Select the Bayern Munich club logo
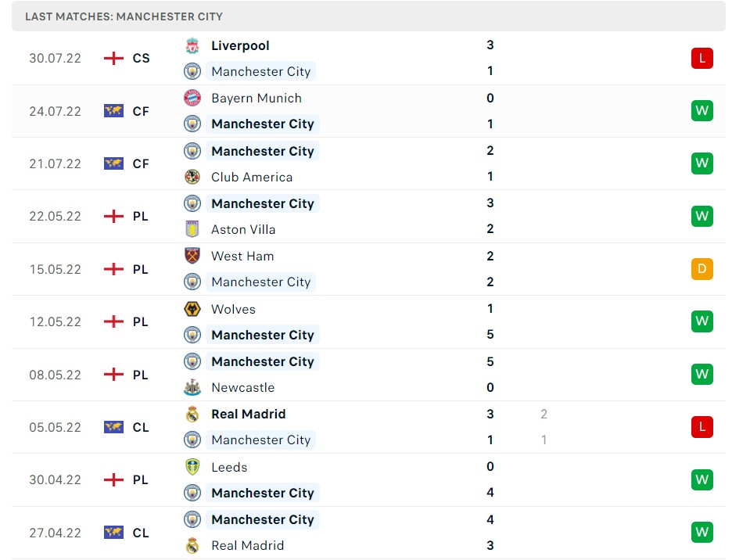Screen dimensions: 732x560 coord(192,98)
